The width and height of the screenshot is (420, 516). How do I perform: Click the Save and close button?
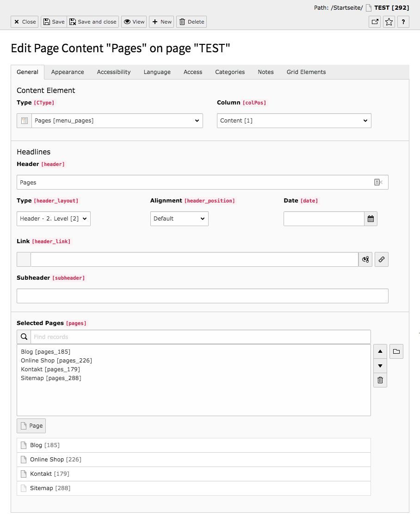click(x=93, y=22)
